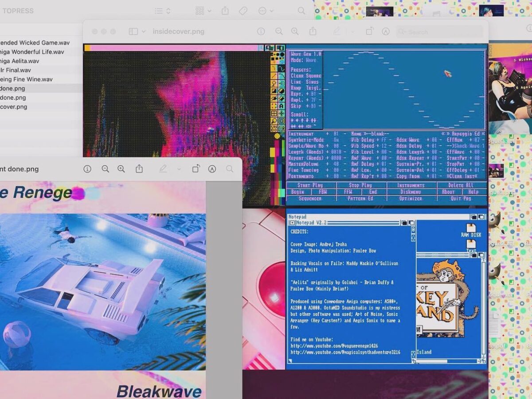Toggle the Markup toolbar in the insidecover.png window

tap(386, 31)
